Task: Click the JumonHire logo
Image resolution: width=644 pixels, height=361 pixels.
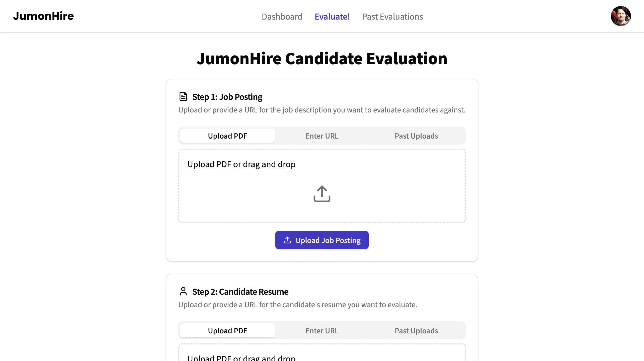Action: (x=44, y=16)
